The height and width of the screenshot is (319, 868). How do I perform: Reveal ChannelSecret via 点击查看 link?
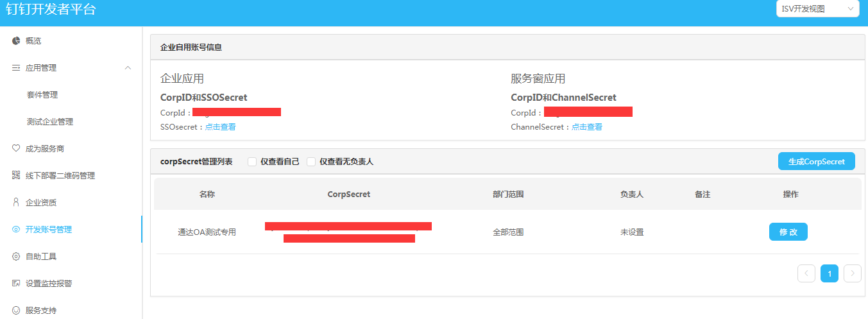(586, 127)
